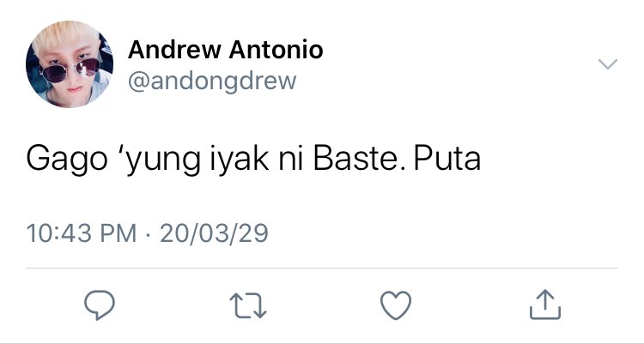
Task: Tap the upward arrow share tray icon
Action: coord(545,305)
